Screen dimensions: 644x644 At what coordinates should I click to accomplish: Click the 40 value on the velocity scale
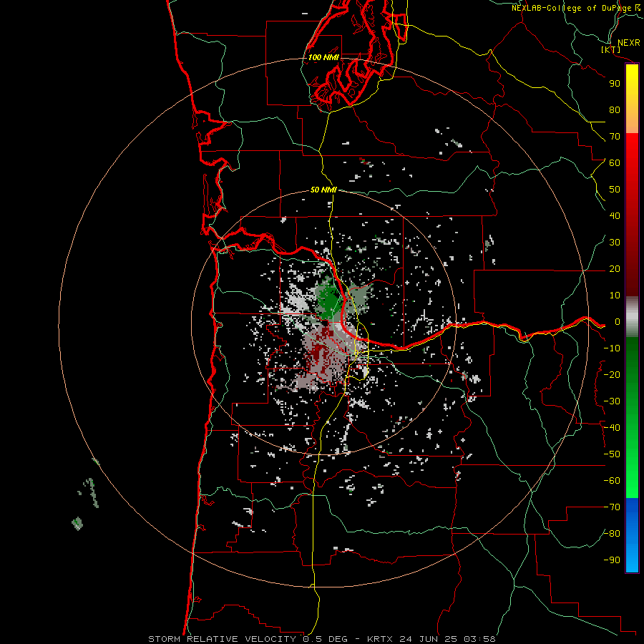click(x=615, y=216)
